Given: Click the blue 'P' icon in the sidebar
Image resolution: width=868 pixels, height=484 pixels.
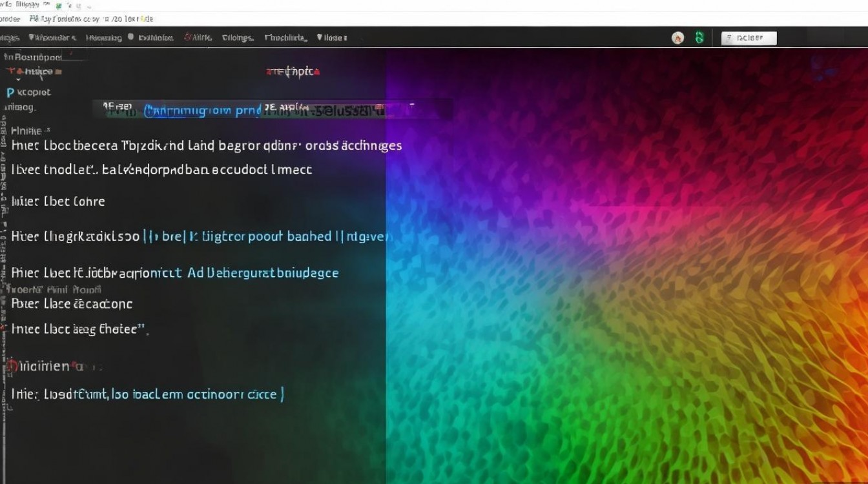Looking at the screenshot, I should [10, 92].
